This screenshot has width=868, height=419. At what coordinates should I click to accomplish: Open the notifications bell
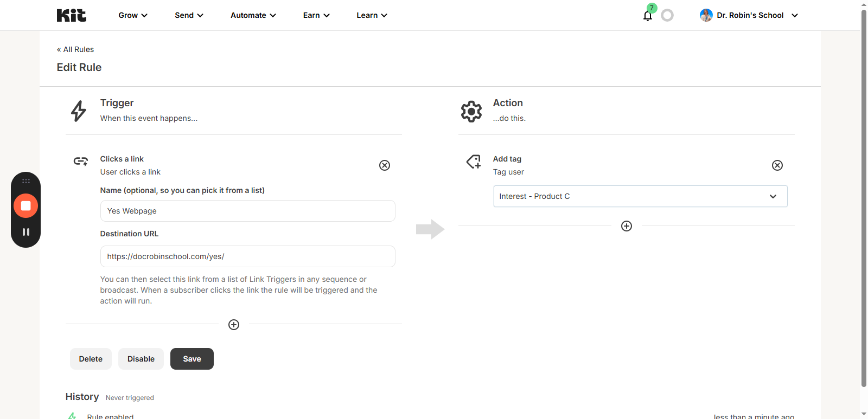point(647,16)
